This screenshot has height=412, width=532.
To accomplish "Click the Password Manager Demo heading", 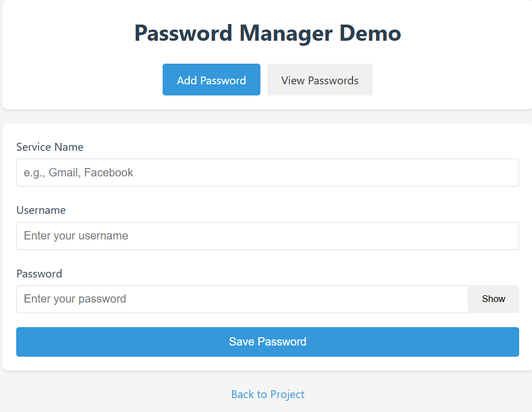I will (267, 33).
